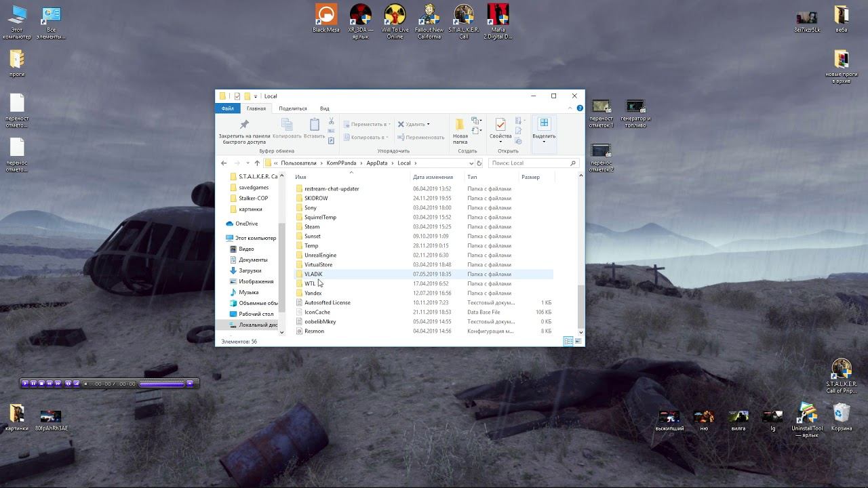
Task: Select the Корзина recycle bin icon
Action: (842, 418)
